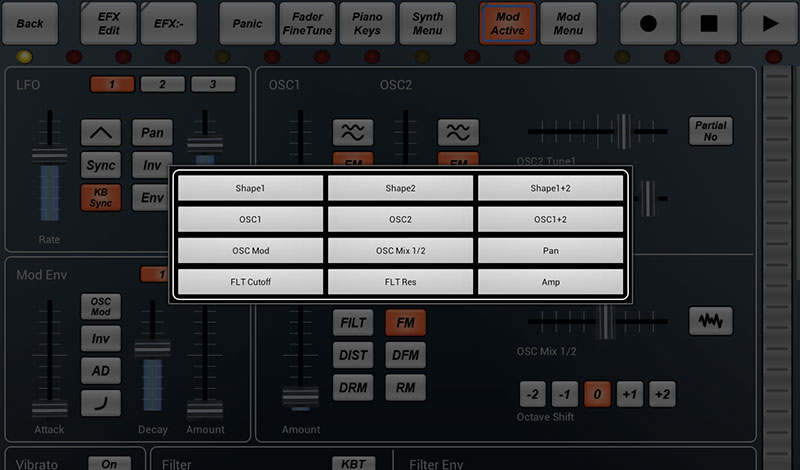Adjust the OSC Mix 1/2 horizontal slider
Viewport: 800px width, 470px height.
click(606, 321)
